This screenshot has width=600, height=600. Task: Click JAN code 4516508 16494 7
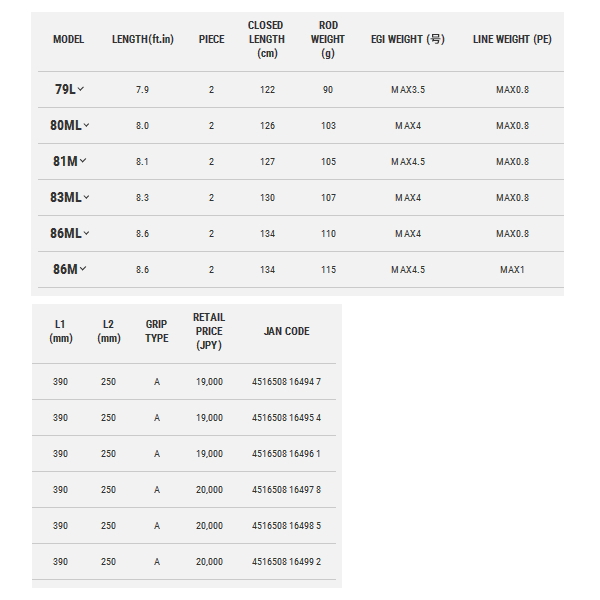[286, 382]
